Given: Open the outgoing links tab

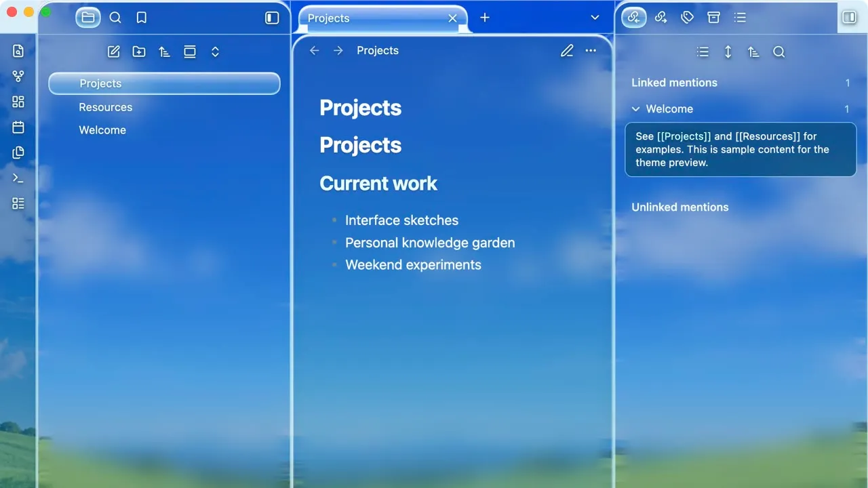Looking at the screenshot, I should tap(660, 18).
